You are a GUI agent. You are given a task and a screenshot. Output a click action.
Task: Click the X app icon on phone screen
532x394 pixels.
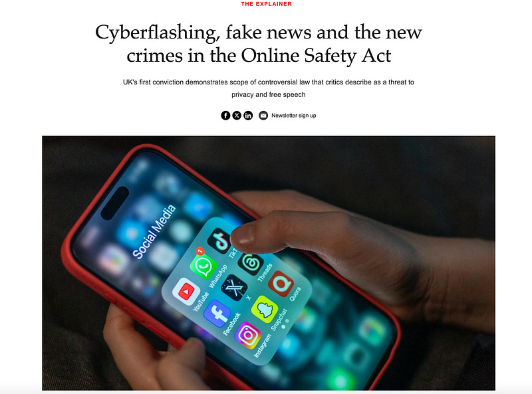[234, 288]
